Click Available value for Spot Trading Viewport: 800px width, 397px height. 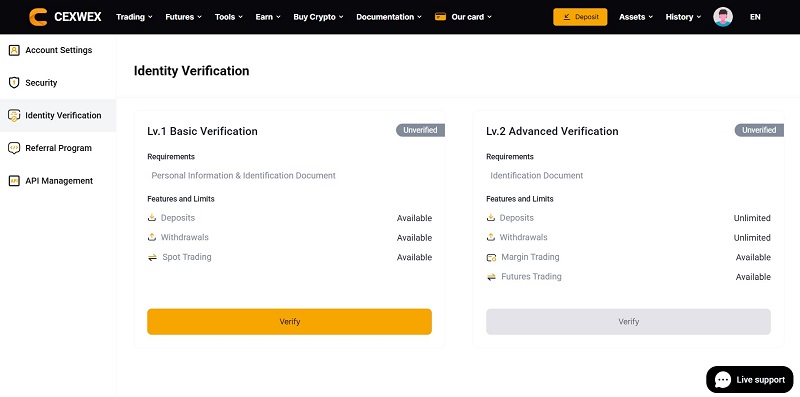pos(414,257)
